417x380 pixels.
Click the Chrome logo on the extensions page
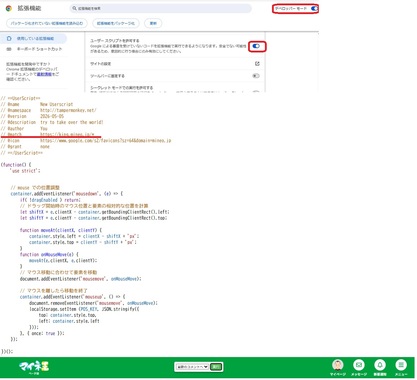coord(9,8)
